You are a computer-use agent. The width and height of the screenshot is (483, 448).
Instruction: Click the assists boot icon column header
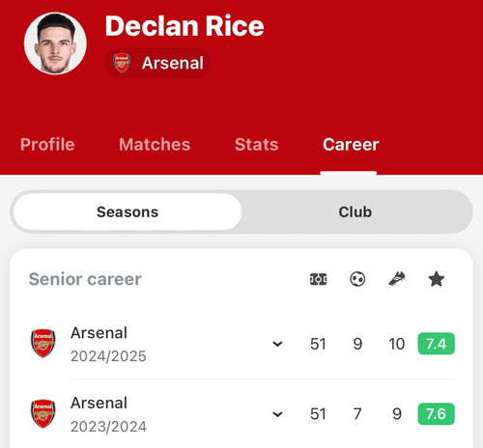[397, 279]
